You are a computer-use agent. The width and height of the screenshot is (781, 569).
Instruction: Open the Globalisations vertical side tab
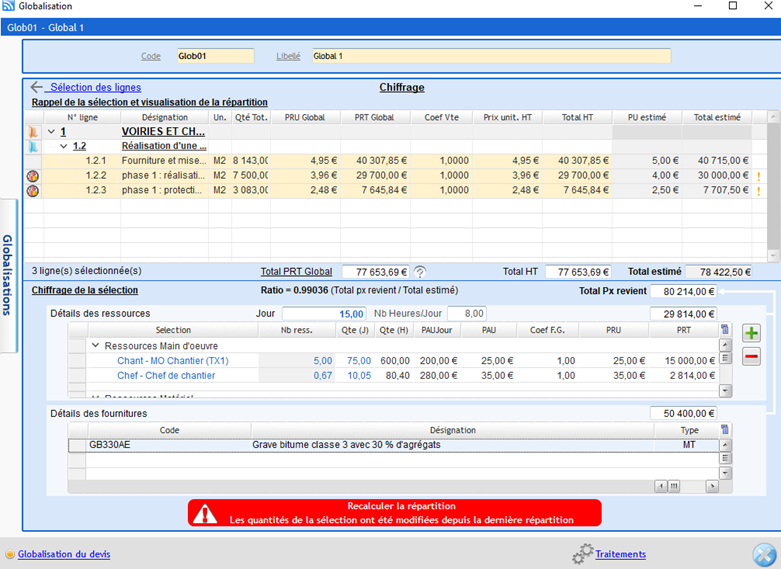(x=8, y=275)
